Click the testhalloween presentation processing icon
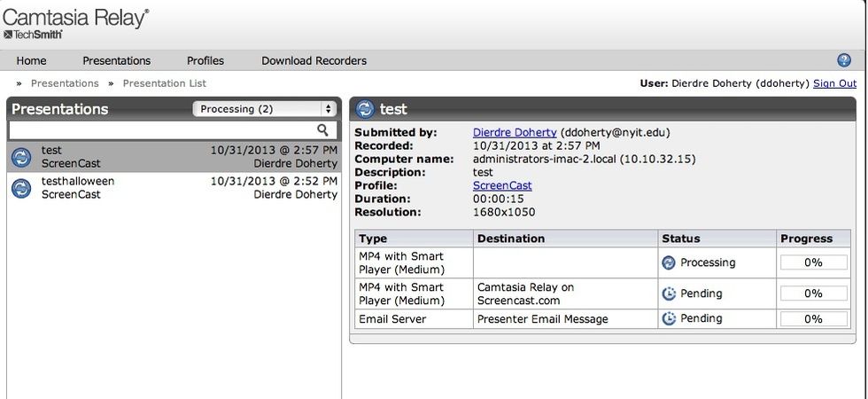This screenshot has height=399, width=868. 21,188
